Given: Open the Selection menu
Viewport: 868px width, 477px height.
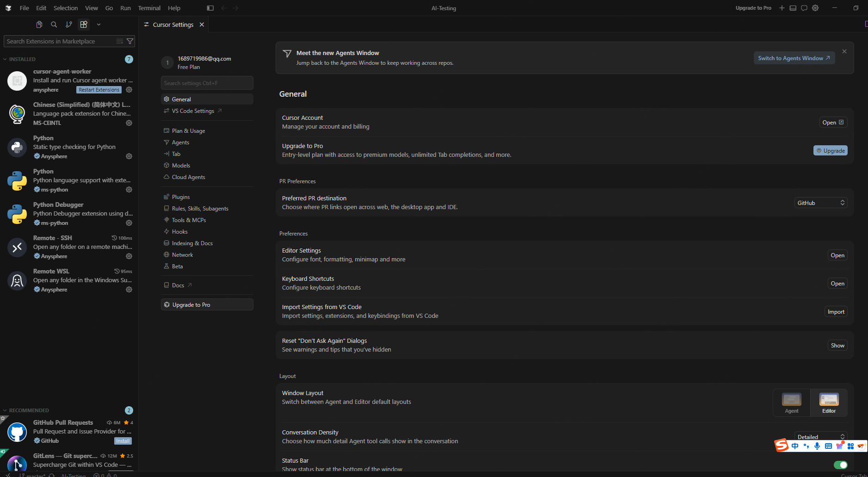Looking at the screenshot, I should (66, 8).
